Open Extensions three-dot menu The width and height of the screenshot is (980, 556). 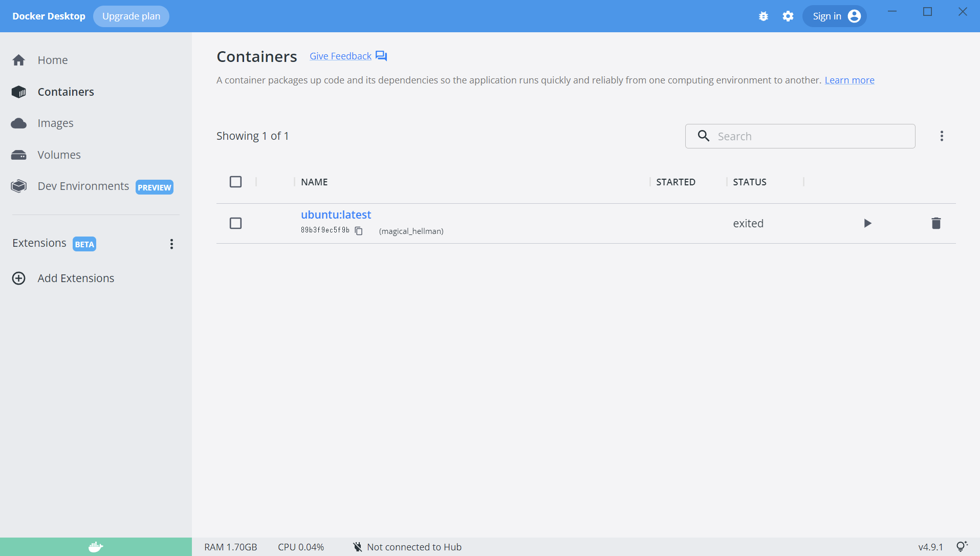click(171, 244)
